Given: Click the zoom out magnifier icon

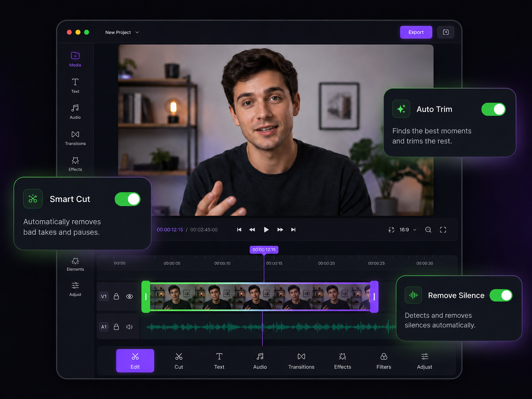Looking at the screenshot, I should [428, 230].
